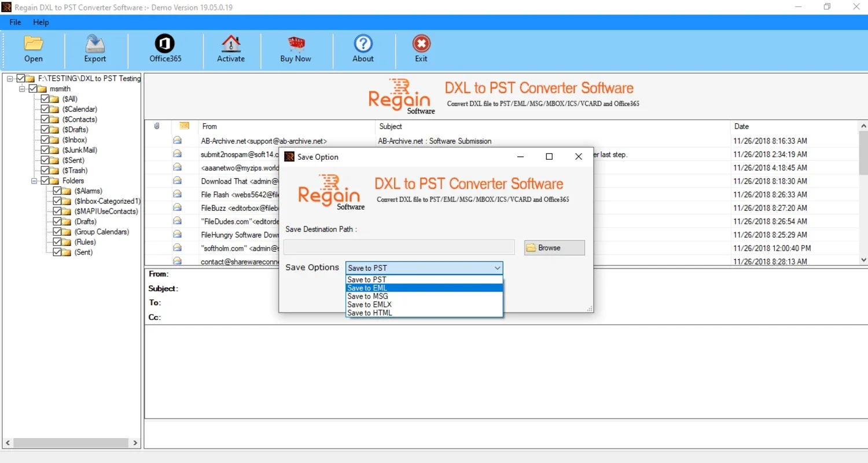Click the envelope column header icon
868x463 pixels.
coord(185,126)
